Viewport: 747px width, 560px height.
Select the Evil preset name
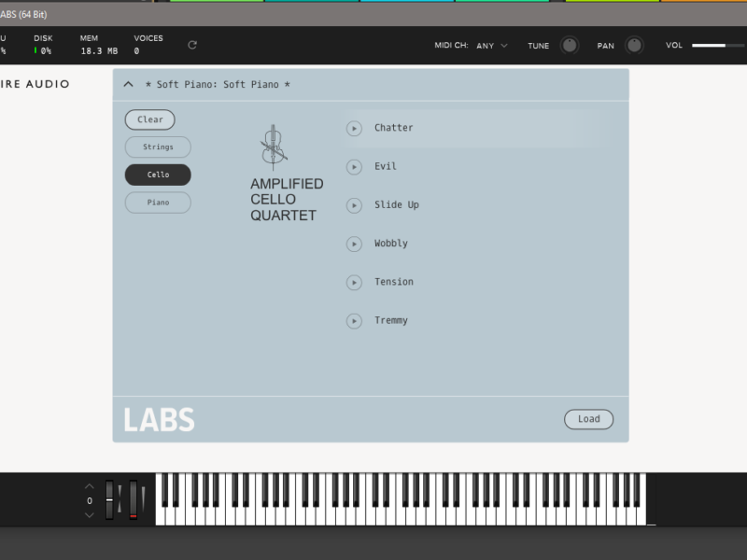coord(386,166)
